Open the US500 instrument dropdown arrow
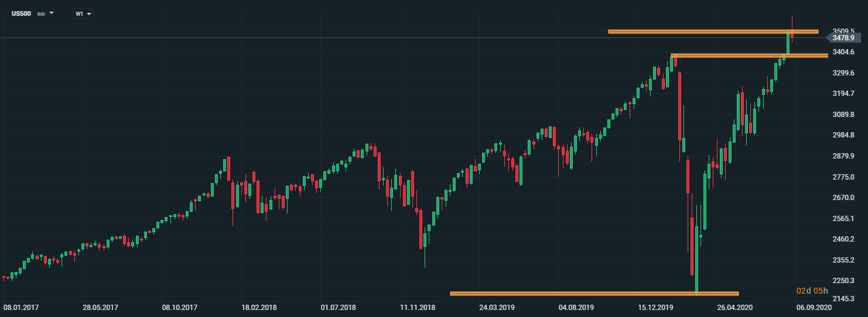This screenshot has height=317, width=868. point(52,13)
